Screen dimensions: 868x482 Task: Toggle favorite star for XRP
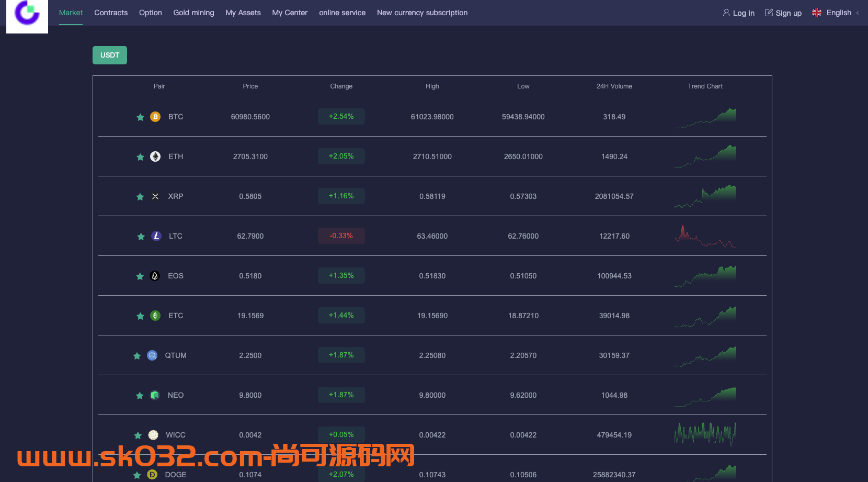tap(140, 197)
